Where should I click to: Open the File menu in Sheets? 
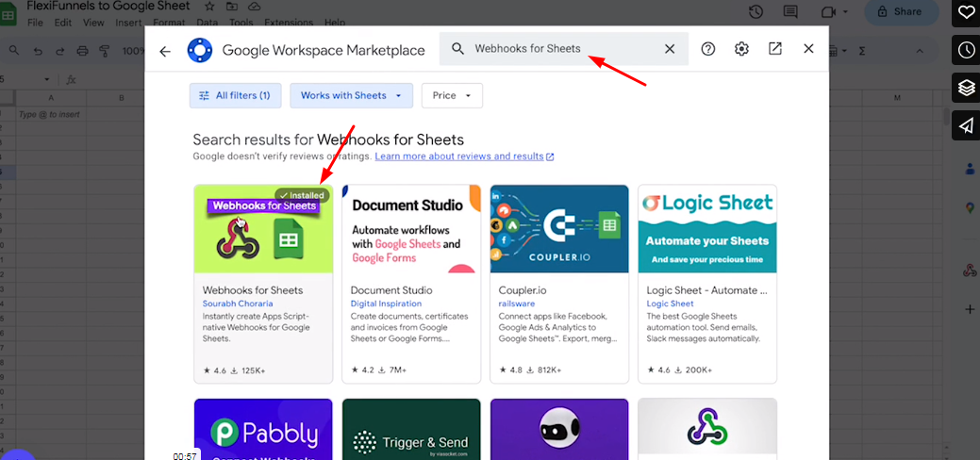point(35,23)
